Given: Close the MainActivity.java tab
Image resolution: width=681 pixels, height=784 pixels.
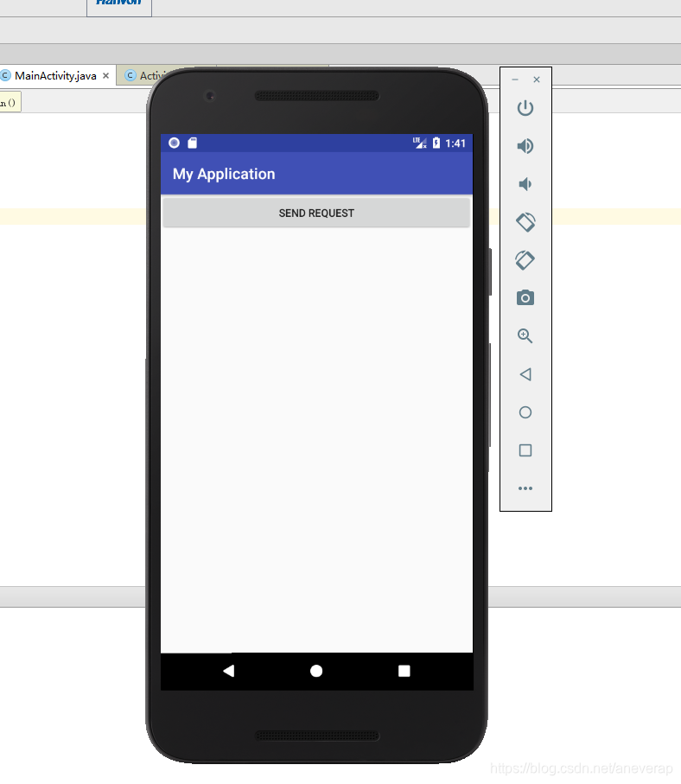Looking at the screenshot, I should tap(106, 75).
